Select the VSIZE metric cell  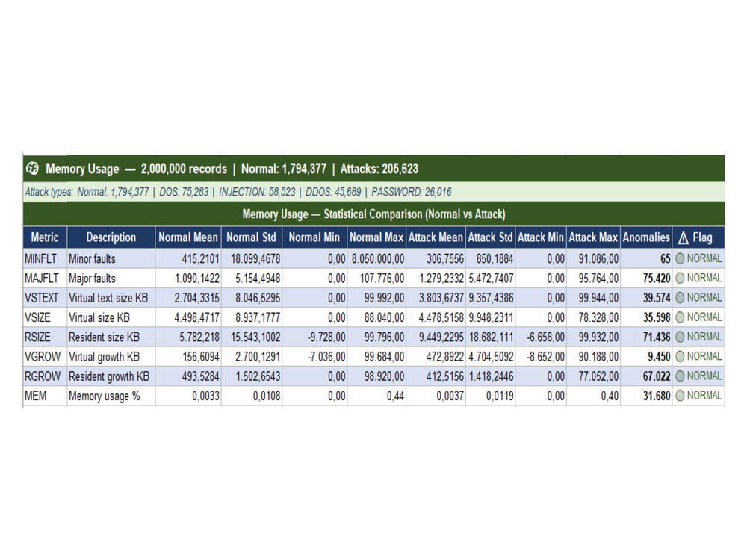coord(45,317)
